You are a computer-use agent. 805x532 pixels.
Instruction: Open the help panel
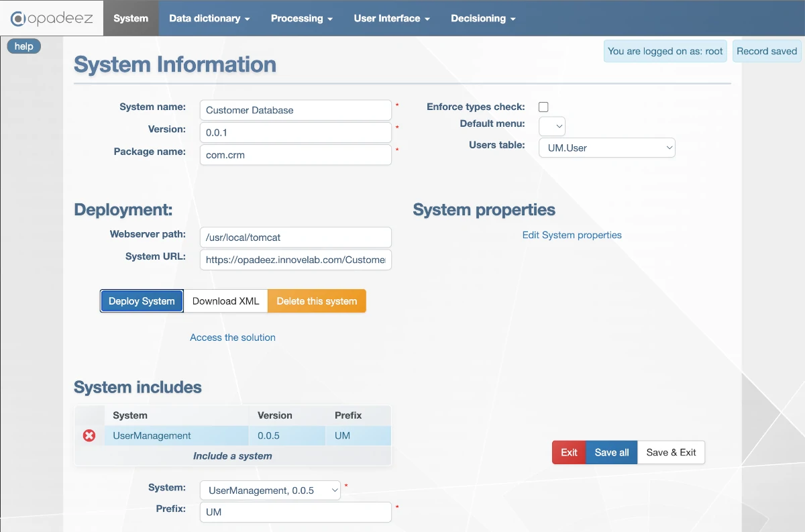23,46
